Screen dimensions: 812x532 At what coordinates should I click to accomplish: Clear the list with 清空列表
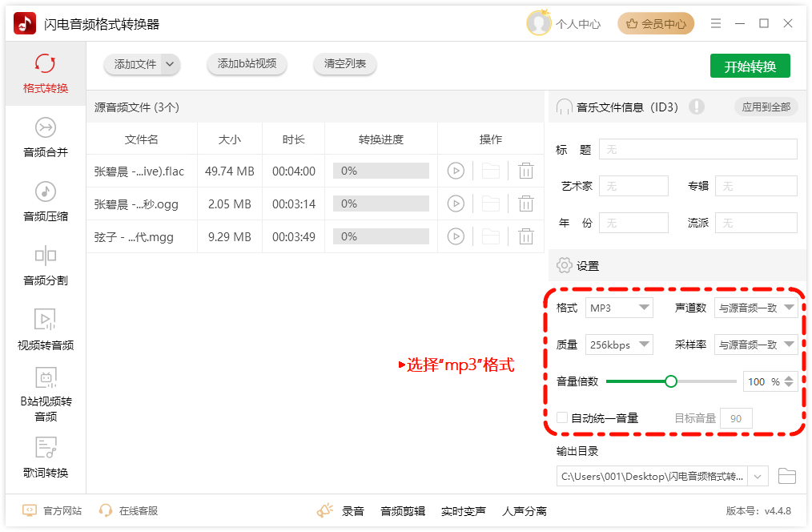click(345, 64)
